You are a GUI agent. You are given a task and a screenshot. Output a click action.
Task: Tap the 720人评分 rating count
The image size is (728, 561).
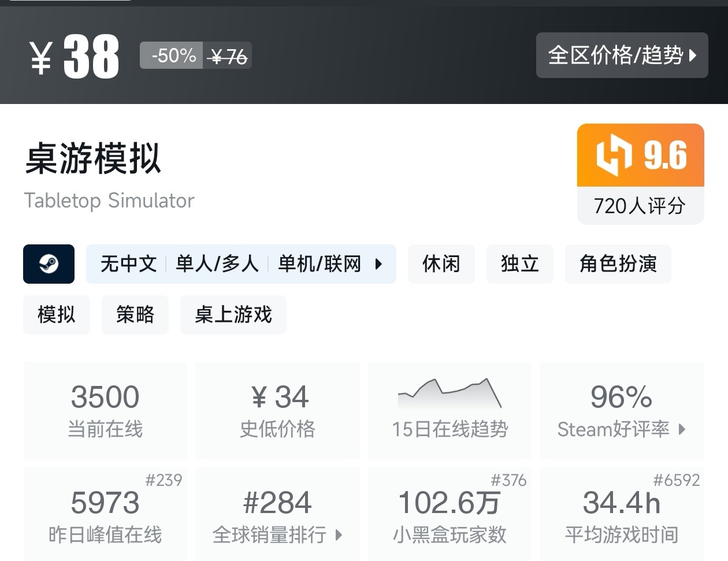(640, 206)
